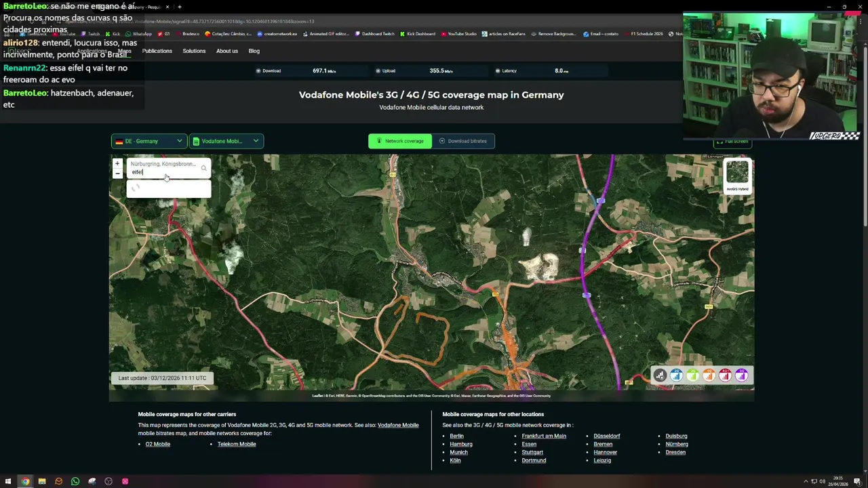The height and width of the screenshot is (488, 868).
Task: Select the Network coverage tab
Action: click(399, 141)
